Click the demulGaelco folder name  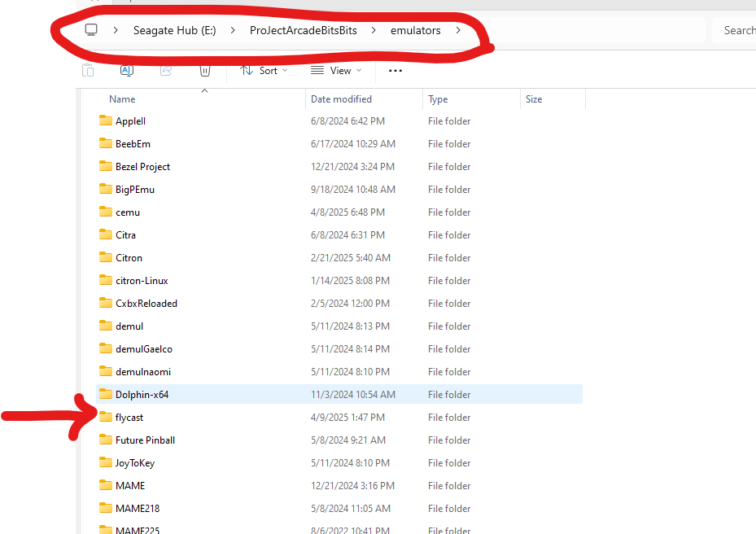144,348
